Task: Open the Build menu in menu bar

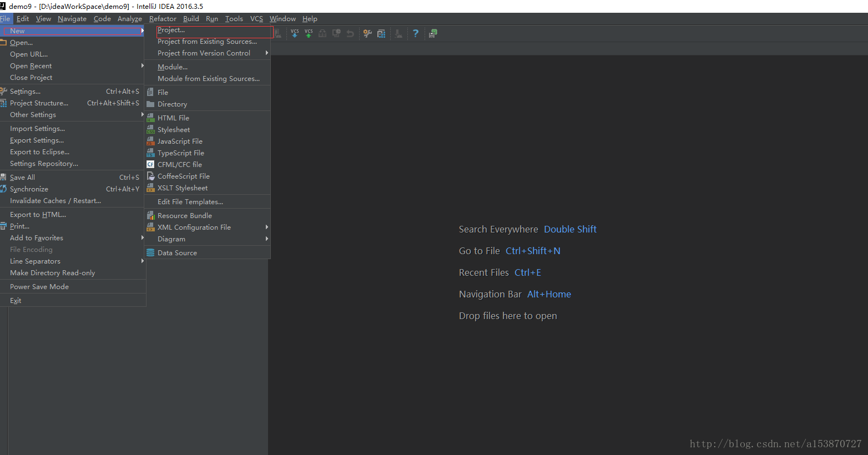Action: (x=191, y=19)
